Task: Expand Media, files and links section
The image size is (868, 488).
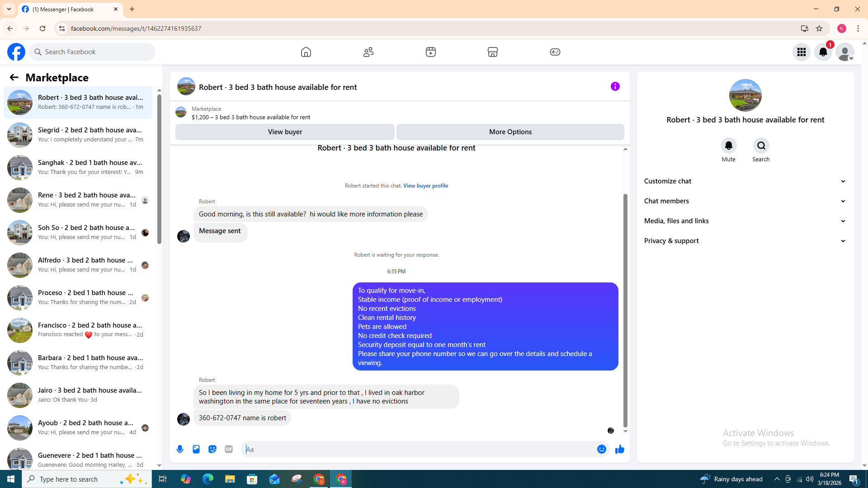Action: click(x=745, y=221)
